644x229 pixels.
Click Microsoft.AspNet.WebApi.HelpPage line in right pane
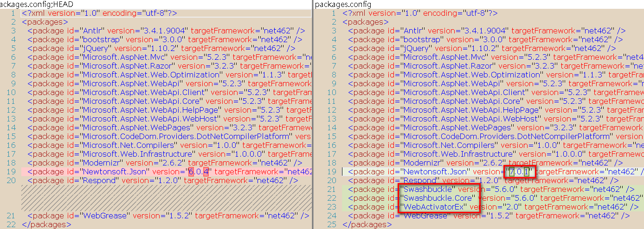tap(496, 110)
